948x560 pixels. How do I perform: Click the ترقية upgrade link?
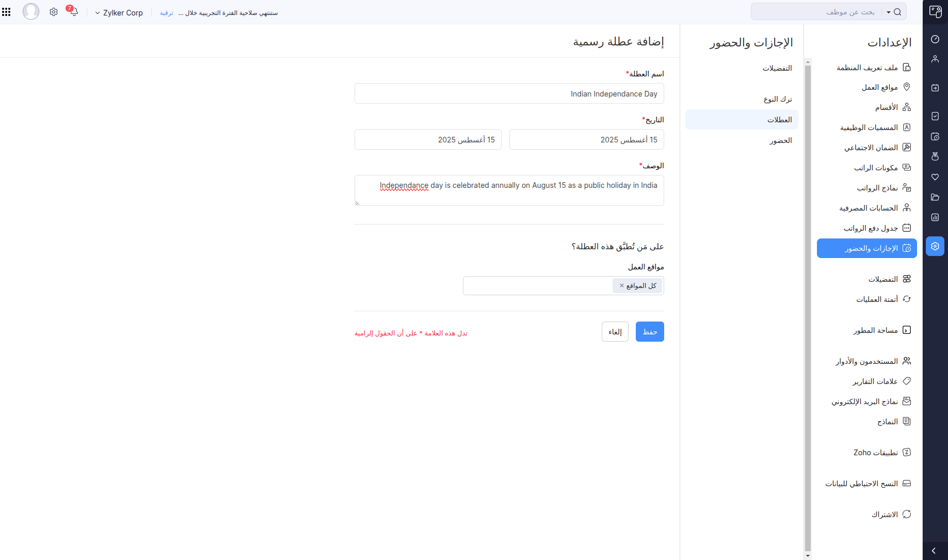(x=166, y=13)
